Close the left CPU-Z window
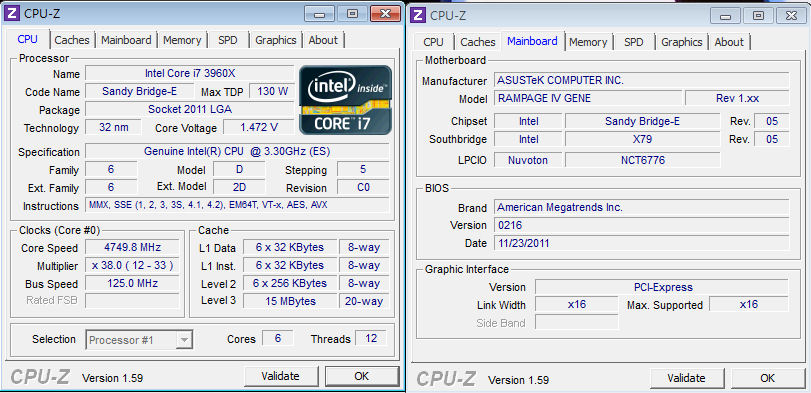 click(x=385, y=14)
